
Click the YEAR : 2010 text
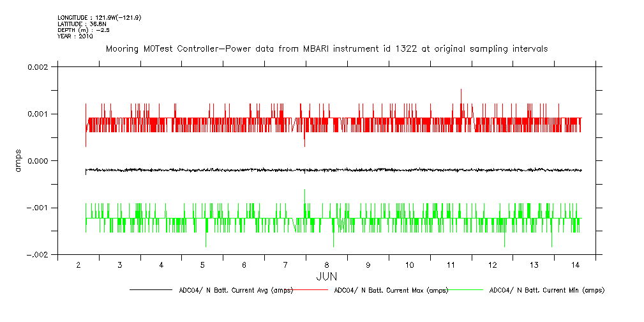point(75,36)
